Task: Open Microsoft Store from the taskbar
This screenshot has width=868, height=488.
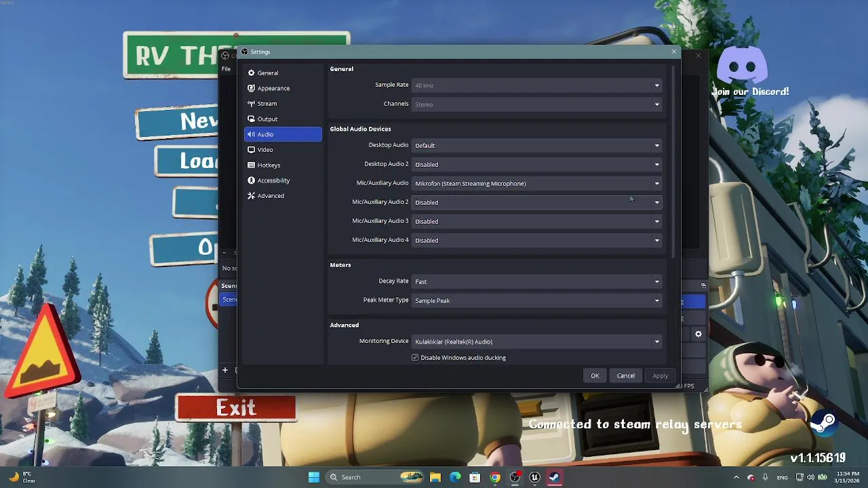Action: [475, 477]
